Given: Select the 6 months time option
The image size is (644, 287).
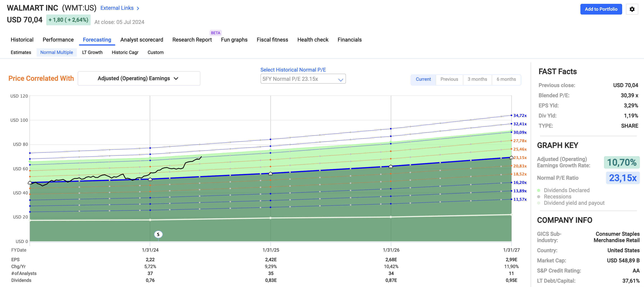Looking at the screenshot, I should [506, 79].
